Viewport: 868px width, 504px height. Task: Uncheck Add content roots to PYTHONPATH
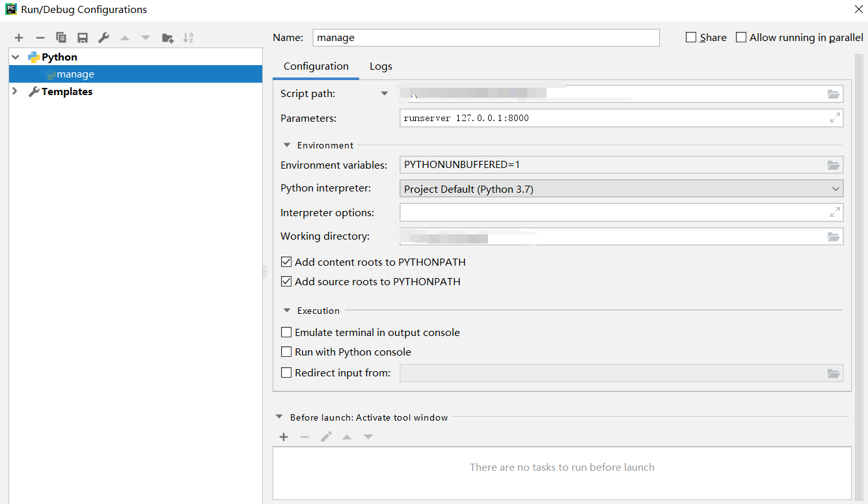pos(286,262)
